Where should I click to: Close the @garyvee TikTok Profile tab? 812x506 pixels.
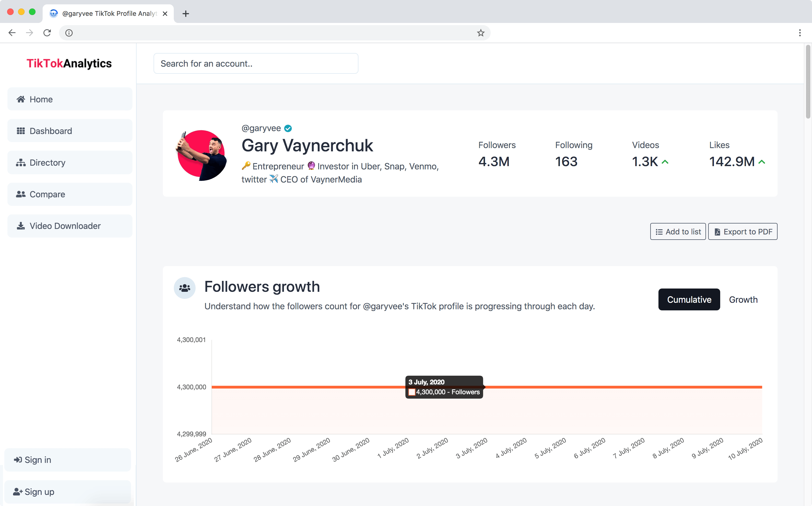tap(165, 14)
